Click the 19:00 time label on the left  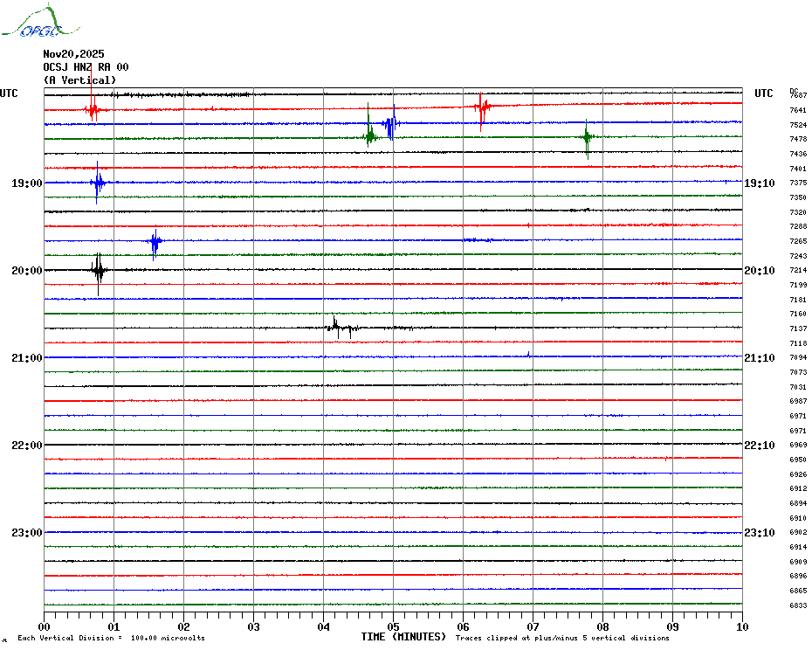[x=26, y=183]
